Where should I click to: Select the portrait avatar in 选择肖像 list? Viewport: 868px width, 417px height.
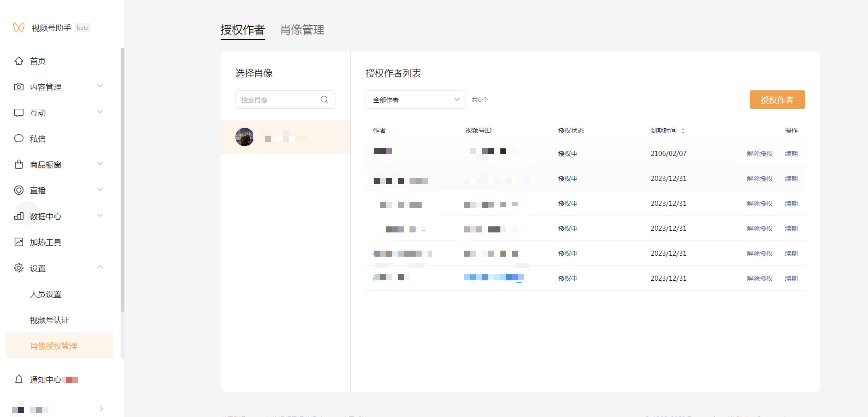click(x=244, y=137)
